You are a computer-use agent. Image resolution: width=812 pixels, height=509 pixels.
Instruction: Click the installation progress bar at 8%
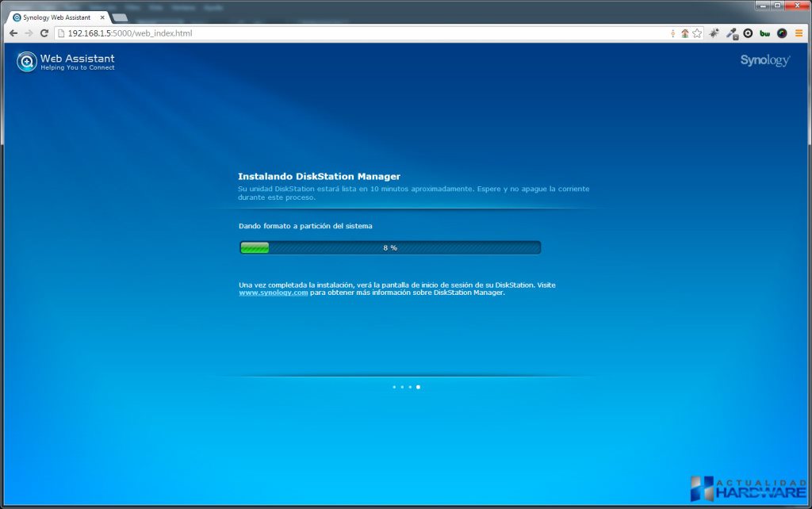coord(390,247)
